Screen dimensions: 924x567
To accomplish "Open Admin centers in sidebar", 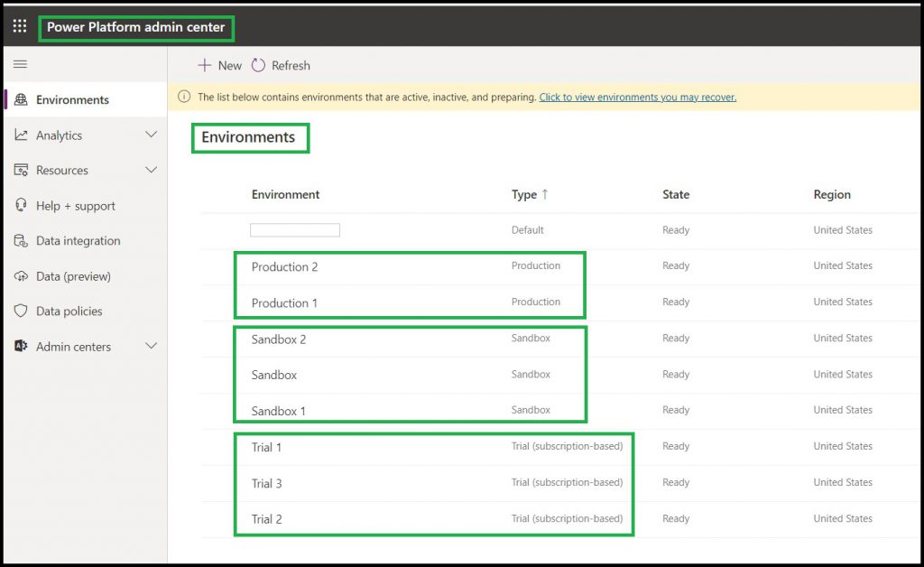I will (86, 347).
